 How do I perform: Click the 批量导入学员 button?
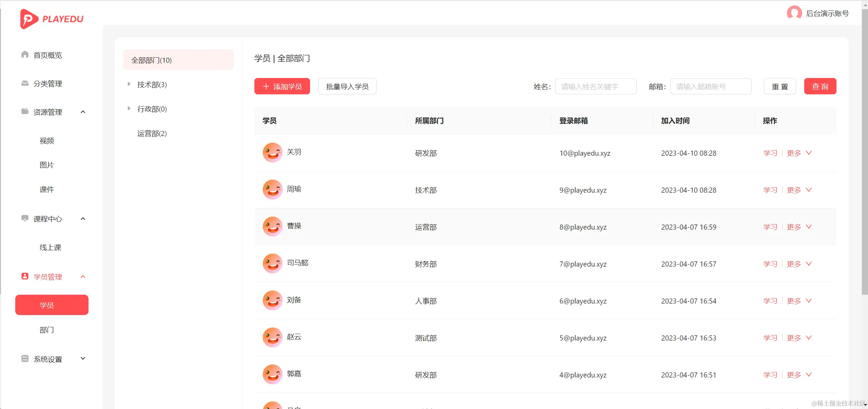point(347,86)
